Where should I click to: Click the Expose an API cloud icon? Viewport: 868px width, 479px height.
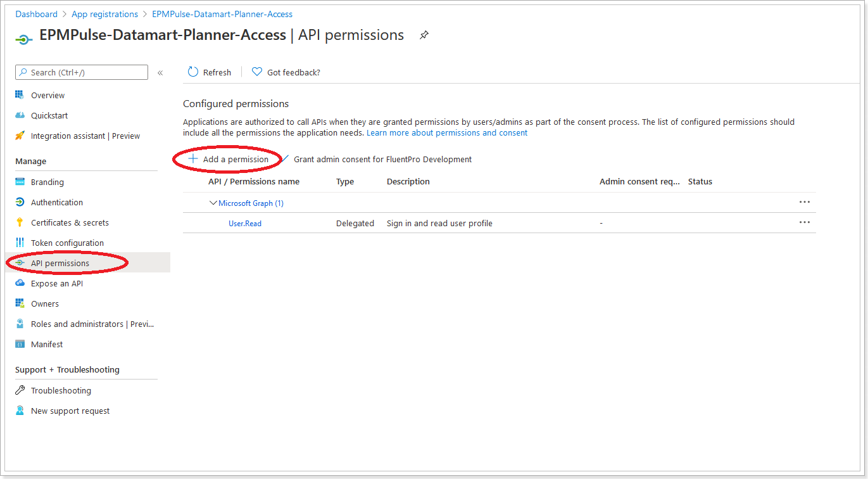coord(20,283)
